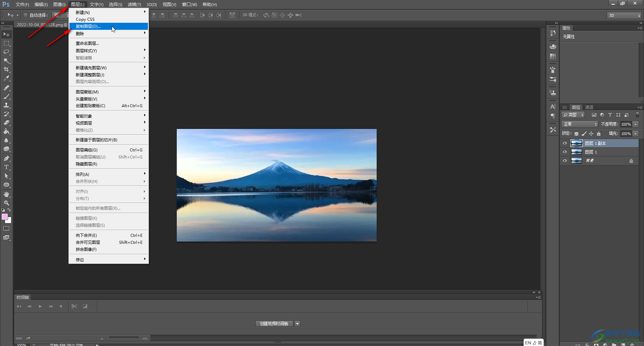Select the Healing Brush tool
The width and height of the screenshot is (644, 346).
[x=6, y=88]
